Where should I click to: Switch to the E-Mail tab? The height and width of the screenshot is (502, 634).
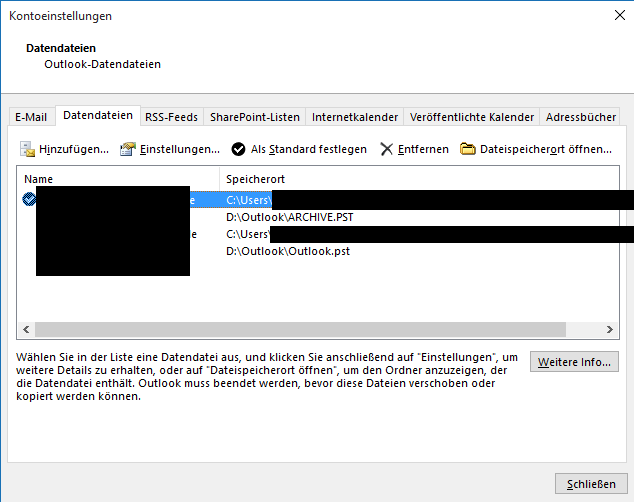[31, 117]
